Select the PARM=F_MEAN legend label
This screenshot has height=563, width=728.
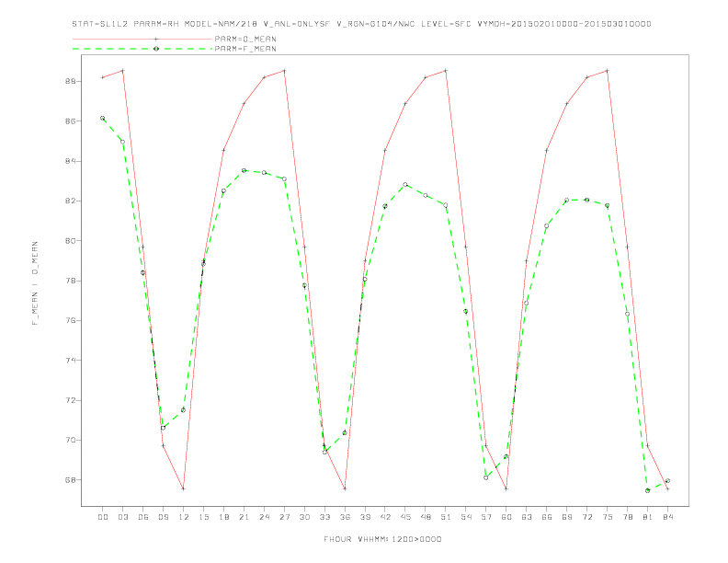pos(245,49)
